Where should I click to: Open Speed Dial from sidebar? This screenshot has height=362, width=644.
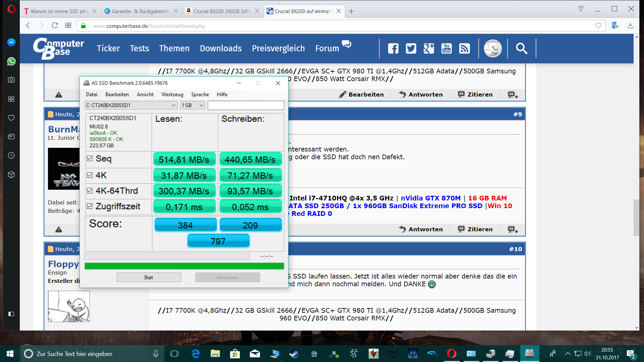click(x=11, y=99)
